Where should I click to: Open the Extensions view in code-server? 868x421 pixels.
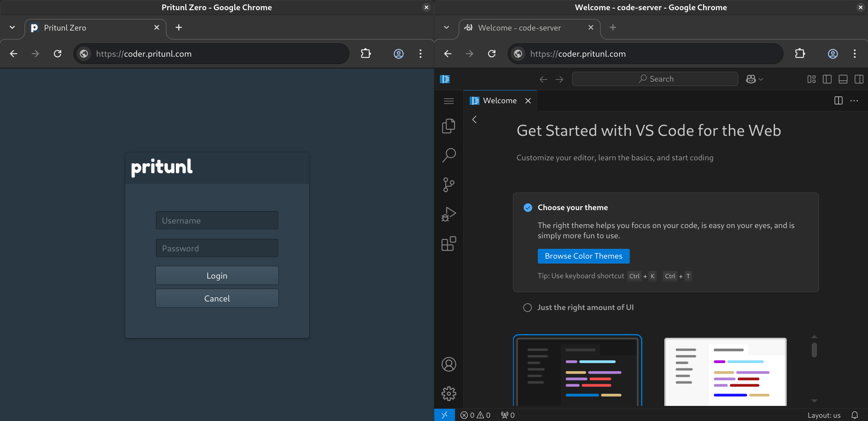[448, 244]
